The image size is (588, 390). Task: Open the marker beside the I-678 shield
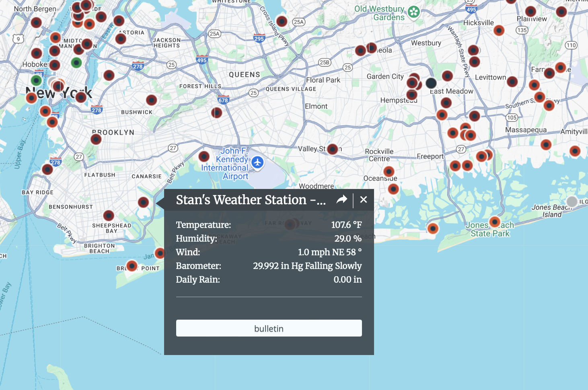click(x=217, y=113)
